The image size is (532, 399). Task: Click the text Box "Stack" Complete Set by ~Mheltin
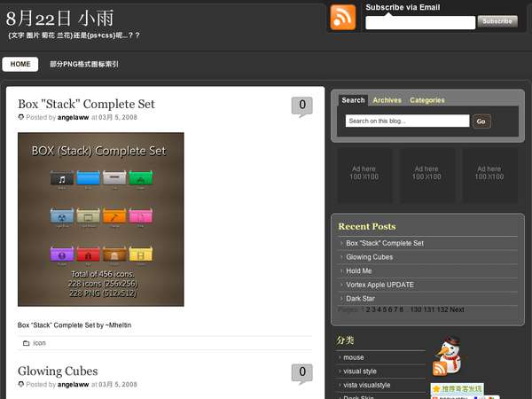[74, 325]
